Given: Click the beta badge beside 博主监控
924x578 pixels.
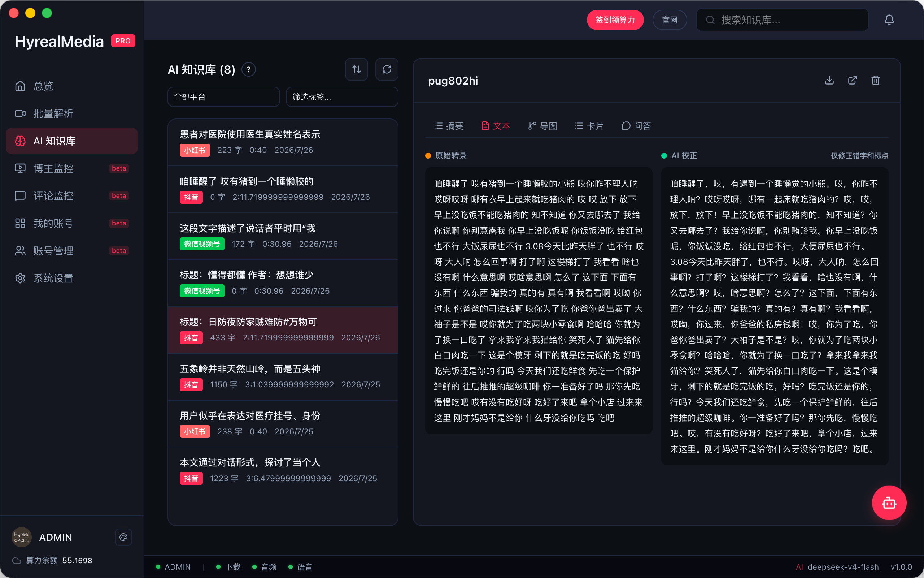Looking at the screenshot, I should (x=119, y=168).
